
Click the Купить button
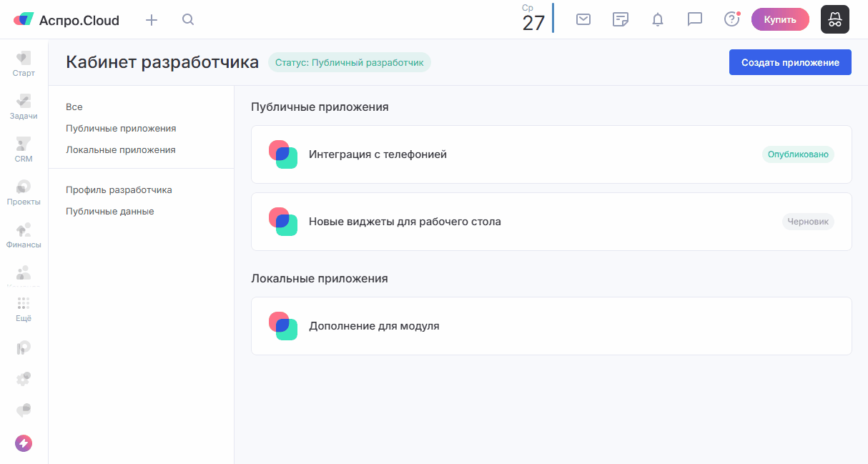click(x=780, y=19)
